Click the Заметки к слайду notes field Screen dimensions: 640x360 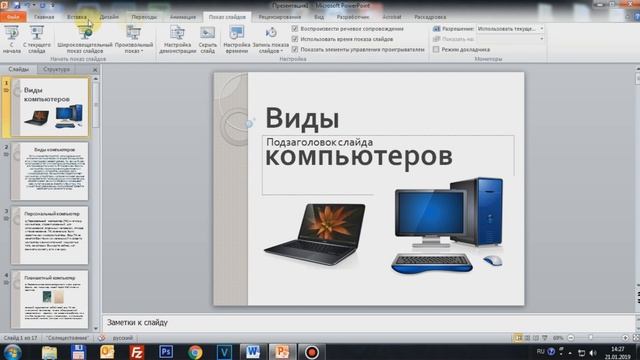pyautogui.click(x=369, y=322)
